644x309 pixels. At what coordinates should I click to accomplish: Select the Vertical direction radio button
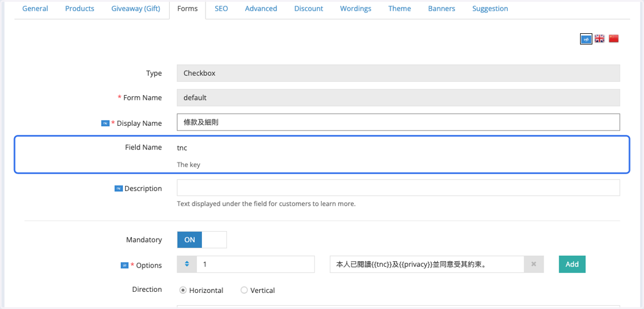tap(244, 290)
